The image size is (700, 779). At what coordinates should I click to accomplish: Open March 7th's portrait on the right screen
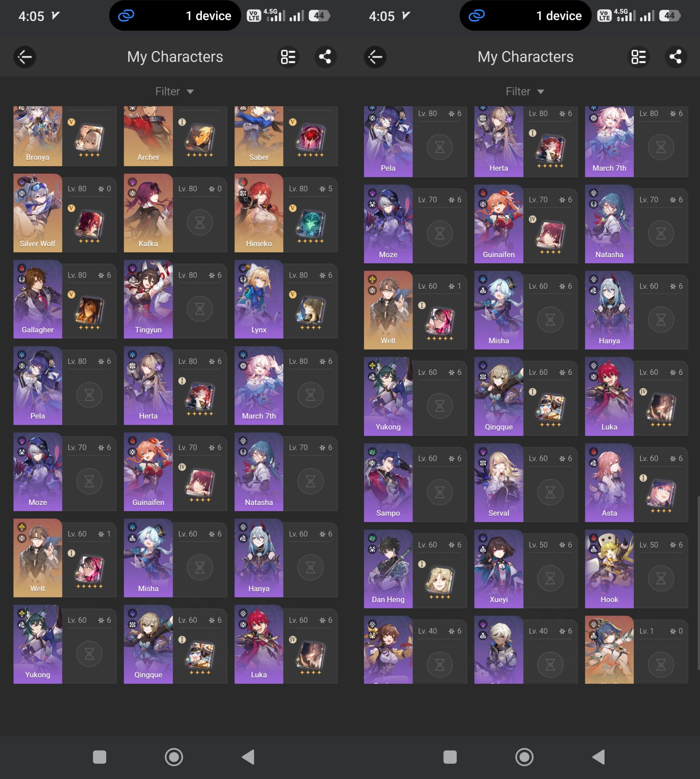point(609,141)
